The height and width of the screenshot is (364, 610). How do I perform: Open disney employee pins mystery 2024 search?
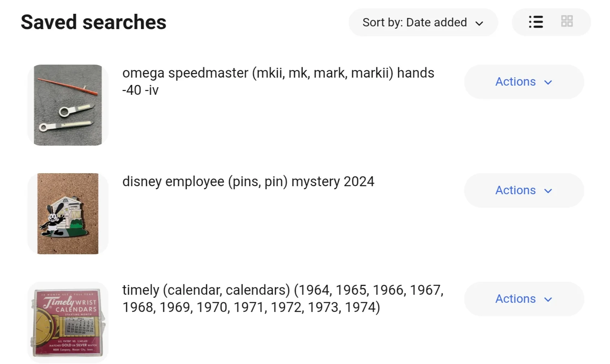pyautogui.click(x=248, y=182)
